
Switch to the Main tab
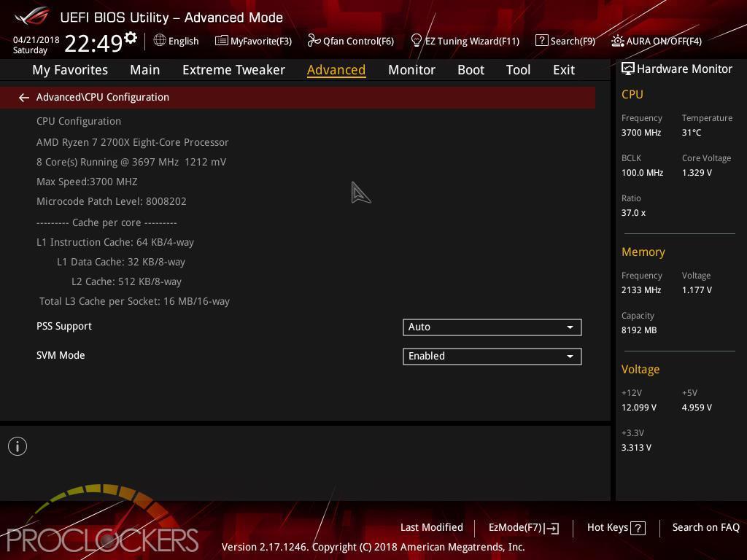(145, 70)
